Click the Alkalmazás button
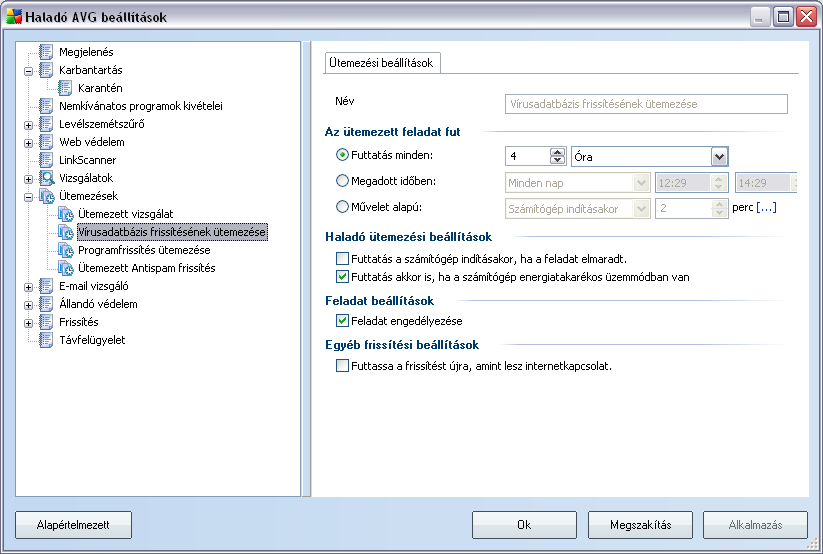 (755, 525)
